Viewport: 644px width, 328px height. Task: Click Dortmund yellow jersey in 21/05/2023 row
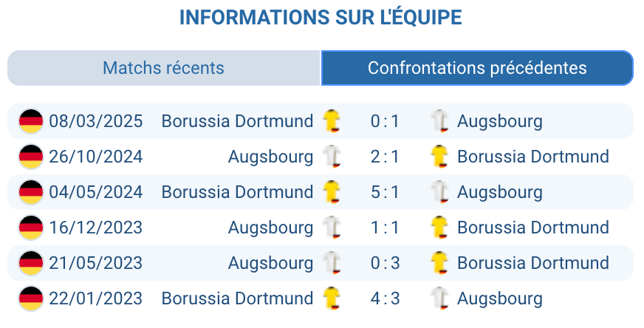coord(440,262)
